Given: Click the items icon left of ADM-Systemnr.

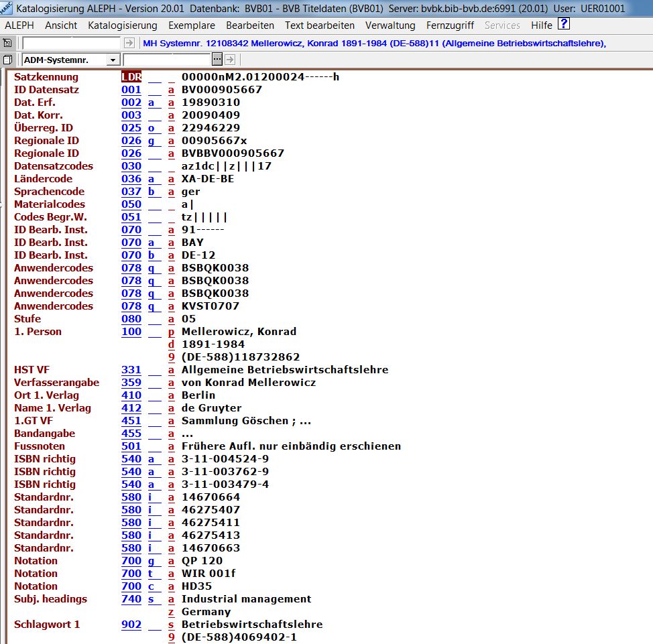Looking at the screenshot, I should click(x=7, y=60).
